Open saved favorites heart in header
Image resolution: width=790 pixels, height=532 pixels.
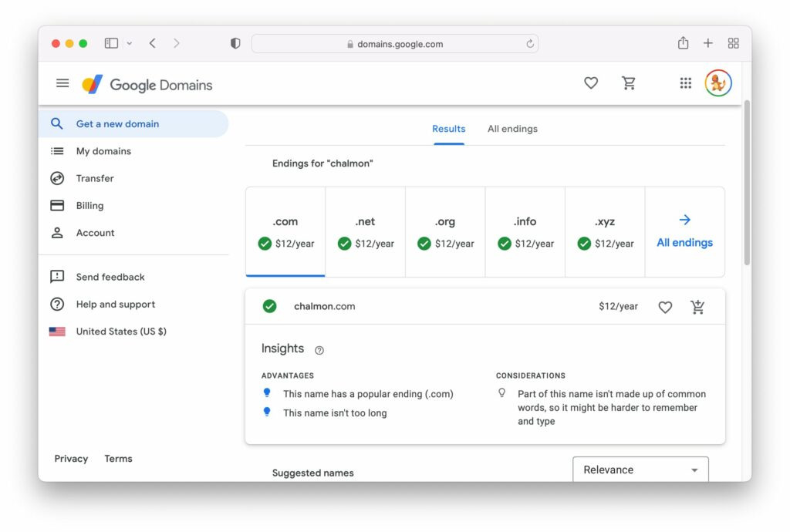click(591, 83)
